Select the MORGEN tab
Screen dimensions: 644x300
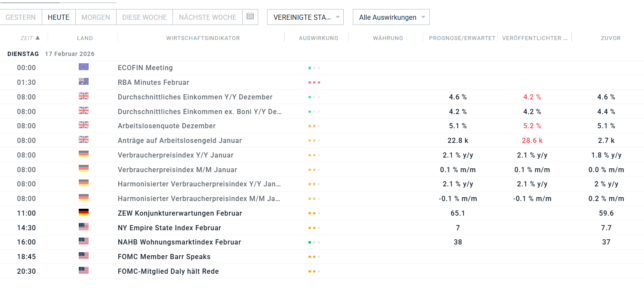(96, 17)
